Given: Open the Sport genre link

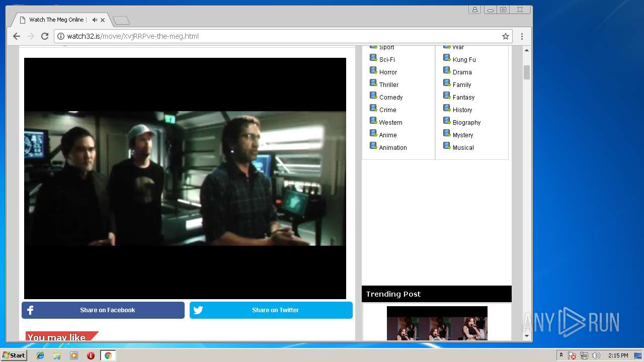Looking at the screenshot, I should 386,47.
